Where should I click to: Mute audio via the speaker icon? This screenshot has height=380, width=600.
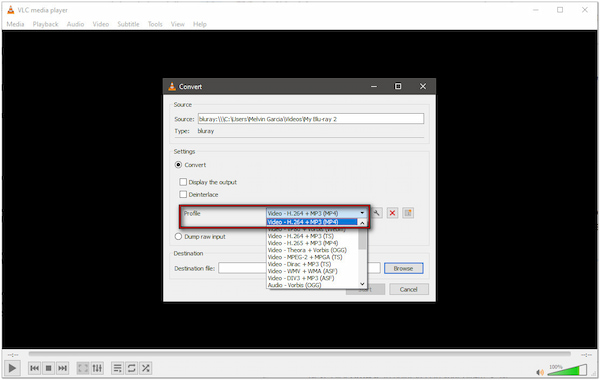(540, 372)
